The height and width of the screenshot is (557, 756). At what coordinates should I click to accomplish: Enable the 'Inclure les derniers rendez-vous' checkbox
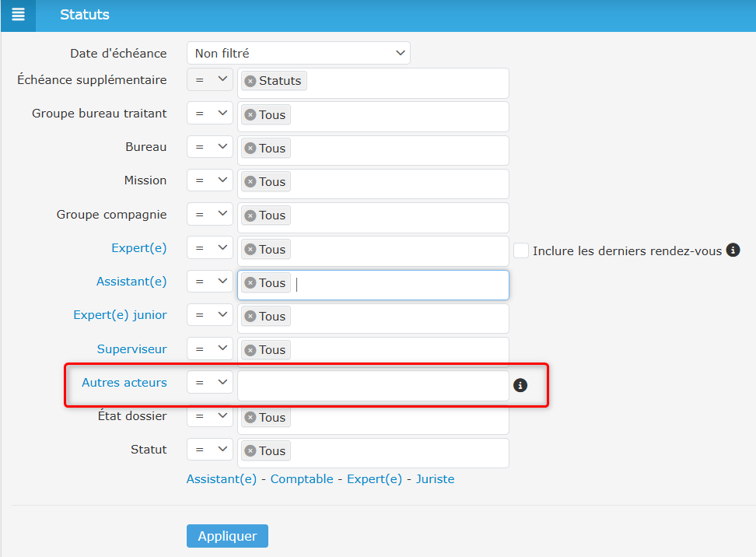pyautogui.click(x=520, y=250)
